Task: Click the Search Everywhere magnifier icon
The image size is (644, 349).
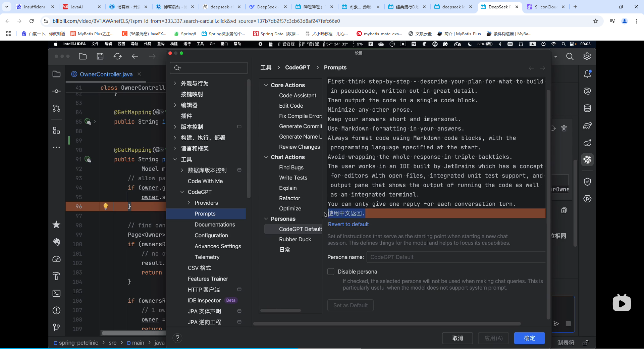Action: pos(570,56)
